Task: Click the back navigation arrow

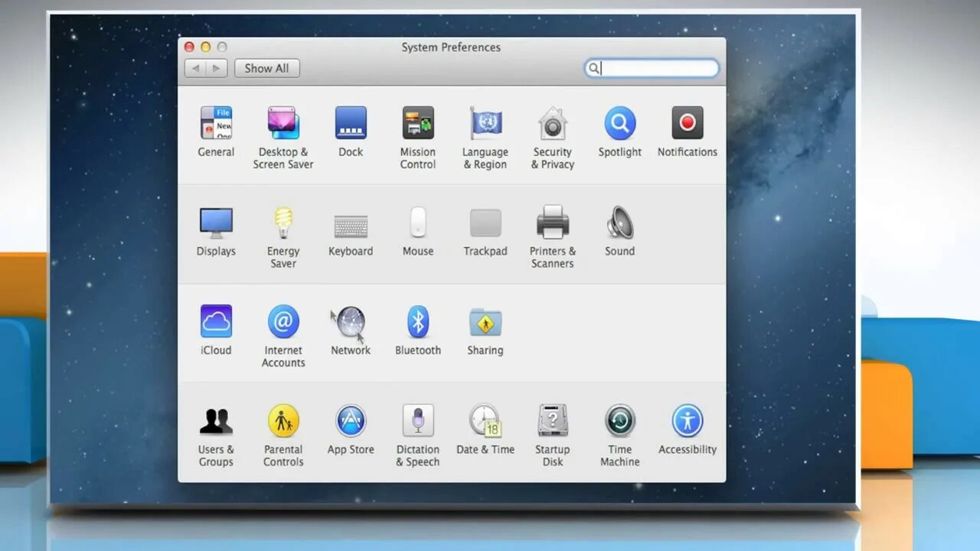Action: tap(195, 68)
